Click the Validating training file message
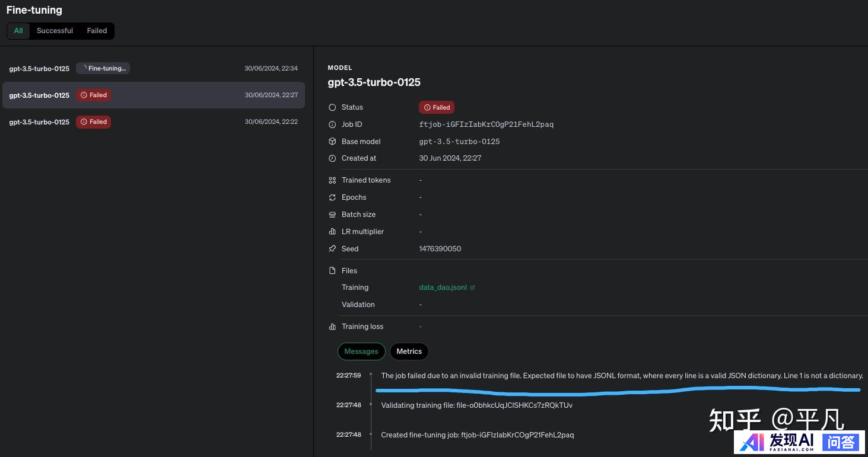 click(x=477, y=405)
